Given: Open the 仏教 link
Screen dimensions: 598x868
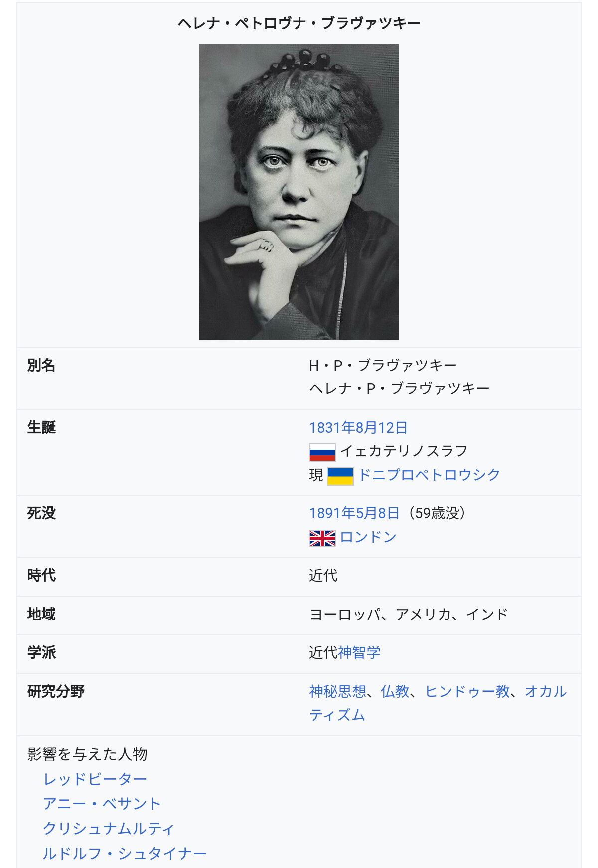Looking at the screenshot, I should pos(395,691).
